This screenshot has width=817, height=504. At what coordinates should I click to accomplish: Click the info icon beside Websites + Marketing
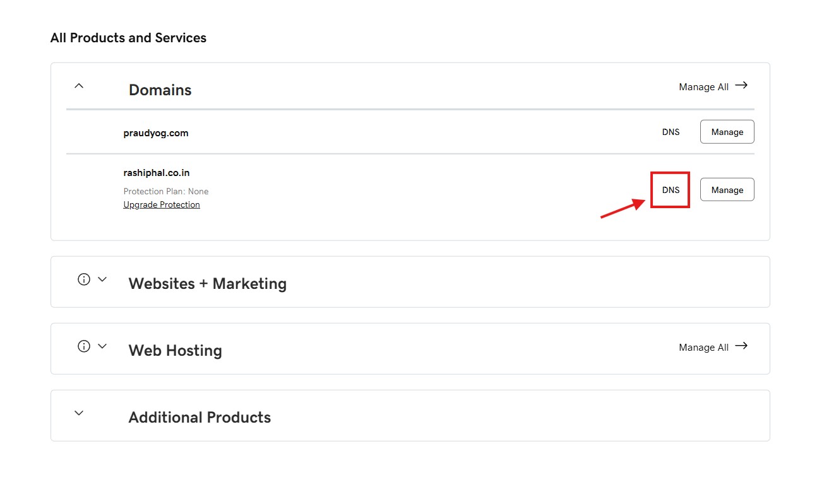[84, 279]
